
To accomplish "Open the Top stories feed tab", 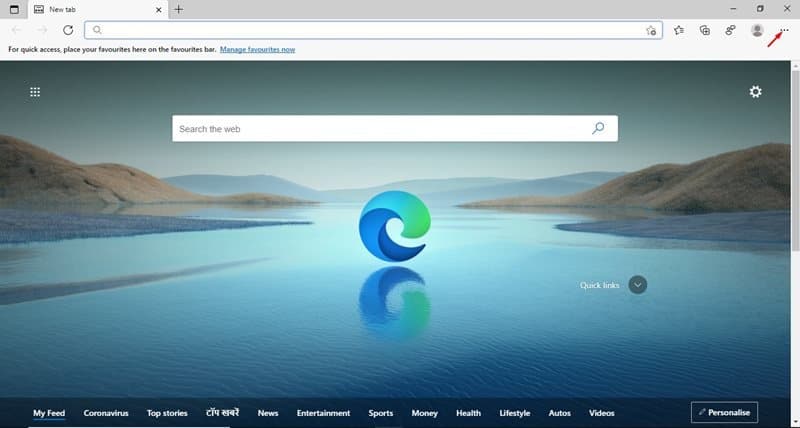I will 167,413.
